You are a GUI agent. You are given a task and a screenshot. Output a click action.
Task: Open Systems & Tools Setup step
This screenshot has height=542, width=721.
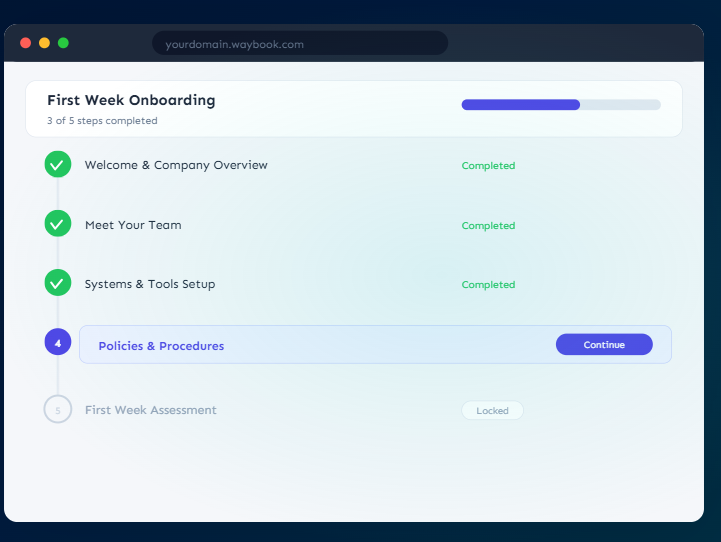[150, 284]
